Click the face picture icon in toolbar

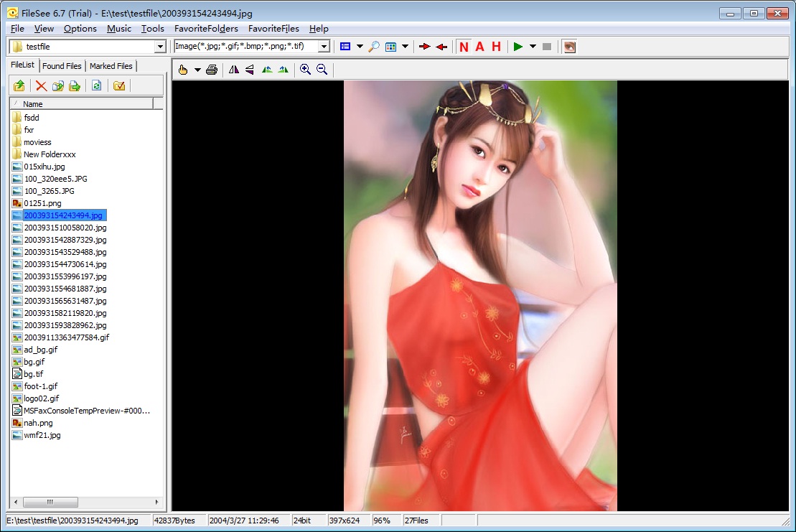[570, 47]
